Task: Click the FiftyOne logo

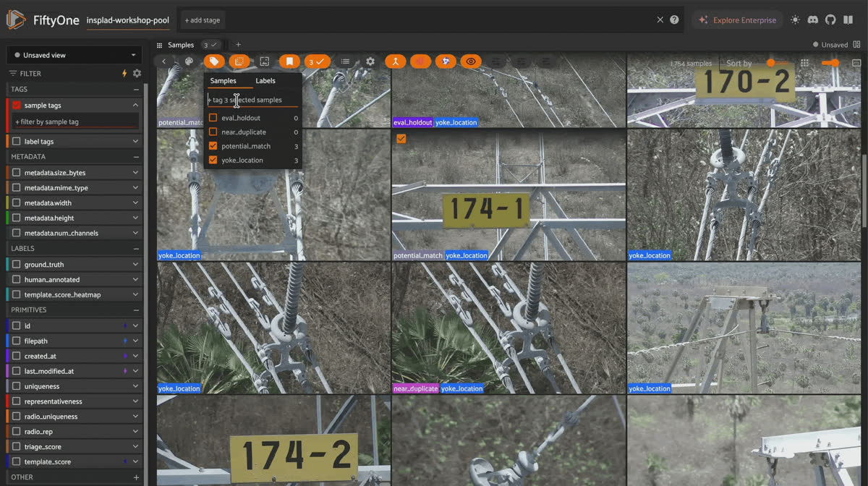Action: click(x=17, y=20)
